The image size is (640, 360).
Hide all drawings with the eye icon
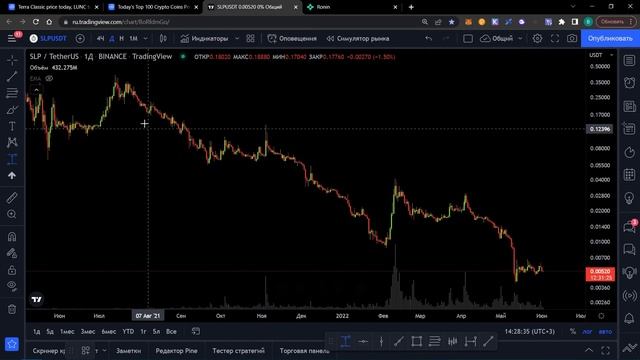pos(12,286)
